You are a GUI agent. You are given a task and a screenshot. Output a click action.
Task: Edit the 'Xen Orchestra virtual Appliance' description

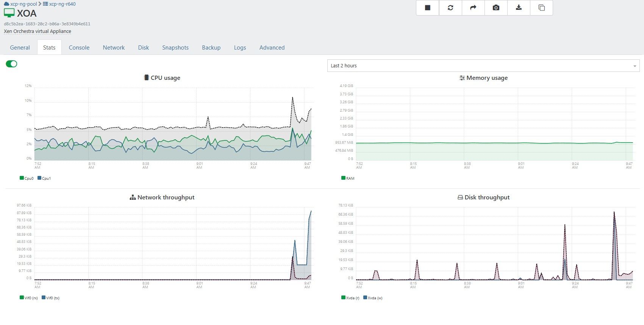tap(38, 31)
